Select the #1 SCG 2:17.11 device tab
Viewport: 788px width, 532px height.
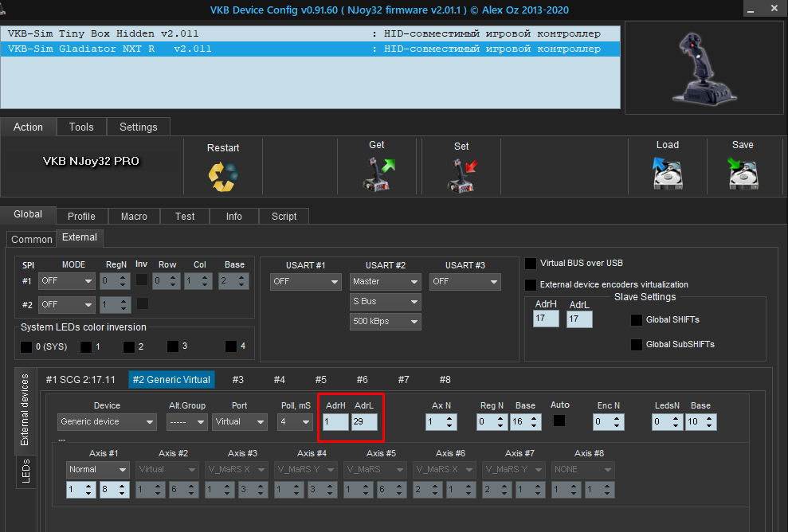pos(80,380)
